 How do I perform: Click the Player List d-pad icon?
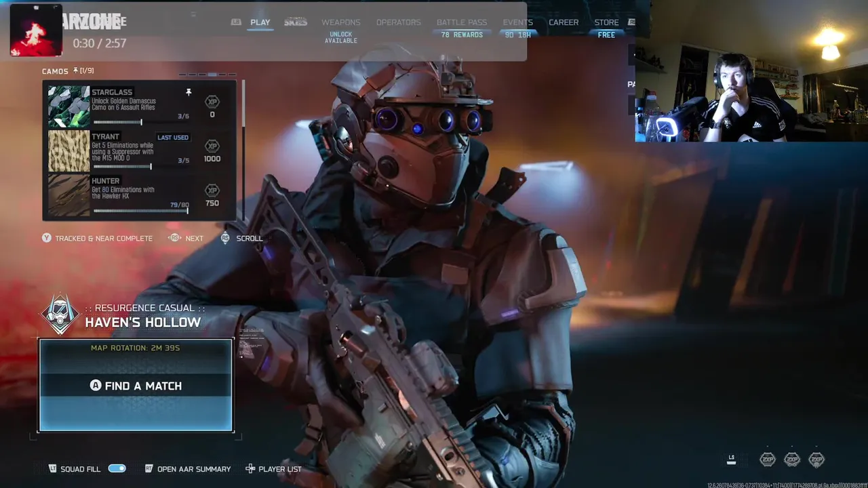250,468
